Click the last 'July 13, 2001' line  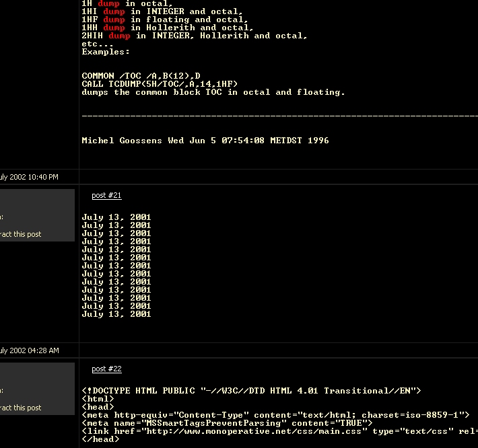[116, 314]
